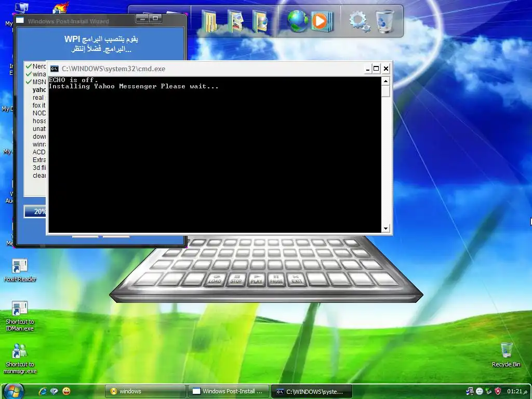Open the documents folder icon in top dock

209,21
